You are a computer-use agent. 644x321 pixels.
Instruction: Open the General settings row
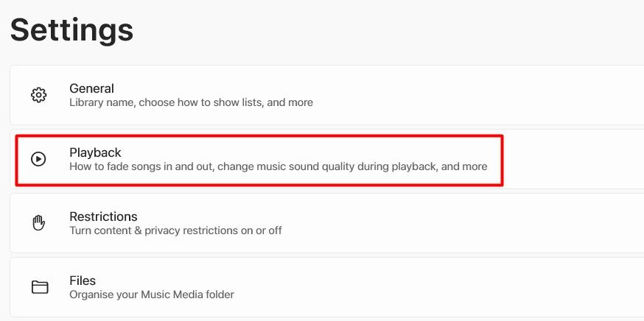tap(327, 95)
